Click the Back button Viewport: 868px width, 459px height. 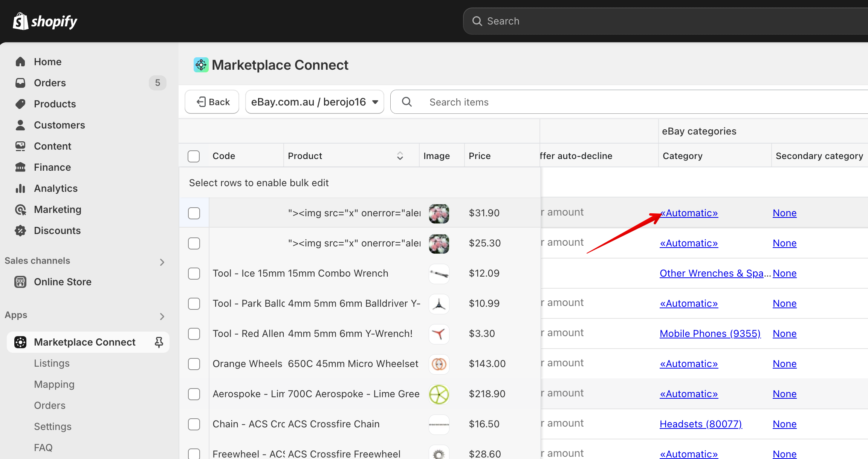click(x=212, y=102)
